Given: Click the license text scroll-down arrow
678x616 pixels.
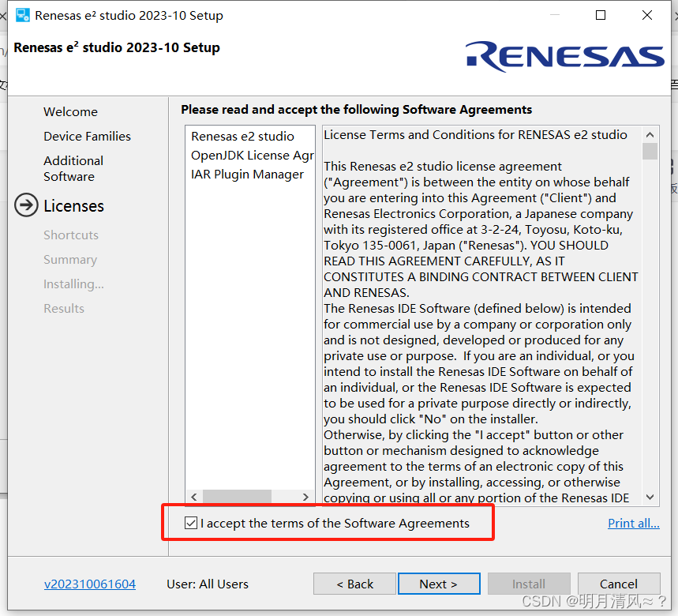Looking at the screenshot, I should 650,497.
